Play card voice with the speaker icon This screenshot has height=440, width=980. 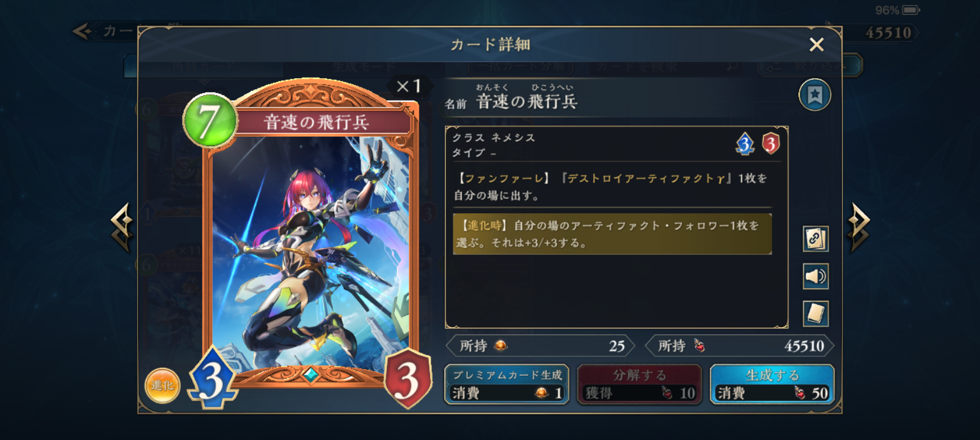816,276
